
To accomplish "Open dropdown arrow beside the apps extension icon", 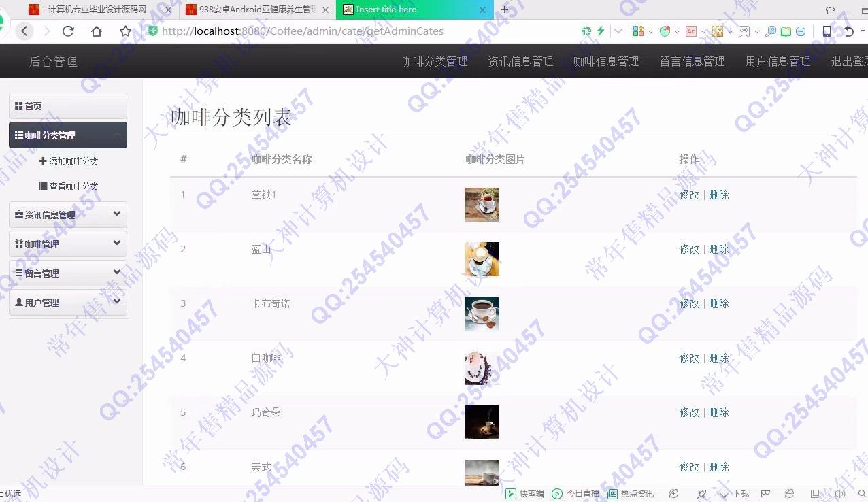I will click(x=650, y=31).
